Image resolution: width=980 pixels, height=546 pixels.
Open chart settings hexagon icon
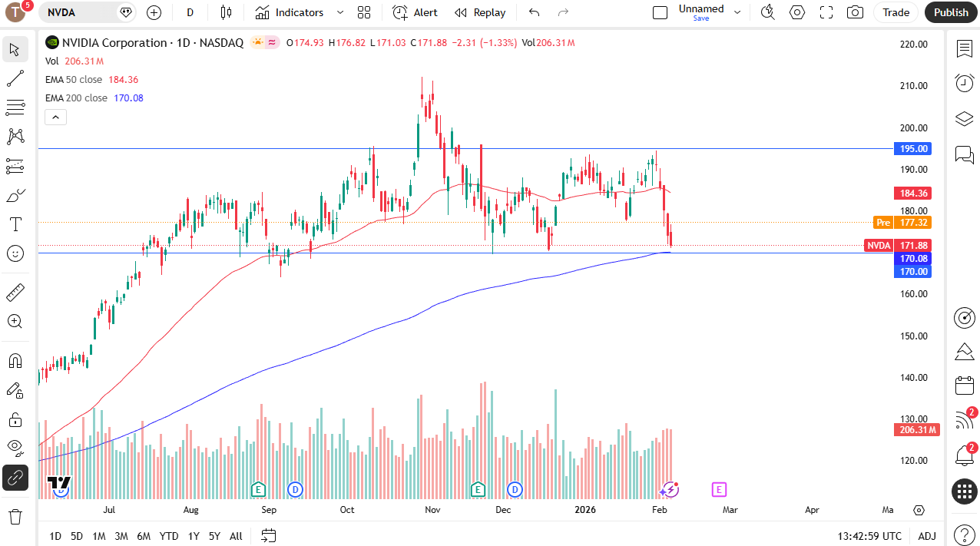(x=797, y=12)
